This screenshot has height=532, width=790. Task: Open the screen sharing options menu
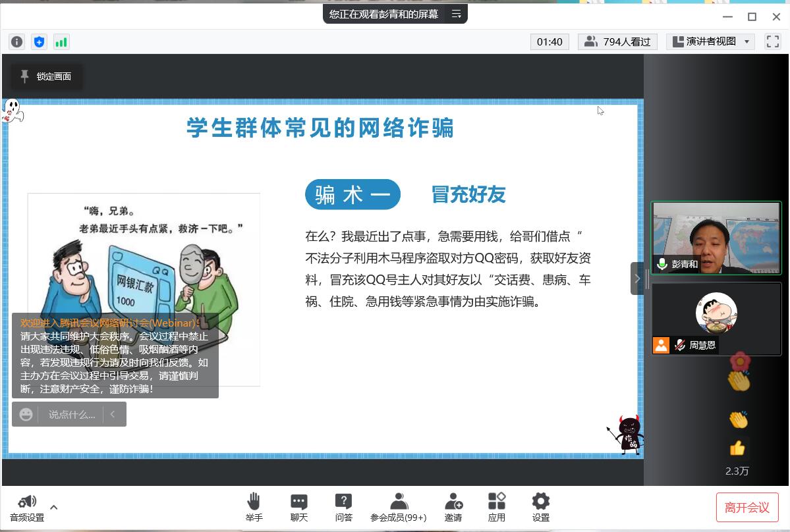[x=456, y=14]
